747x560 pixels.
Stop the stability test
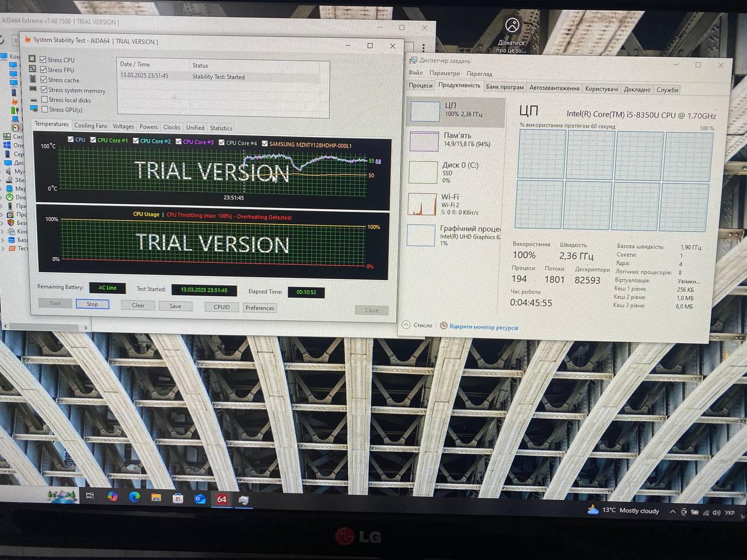(92, 304)
